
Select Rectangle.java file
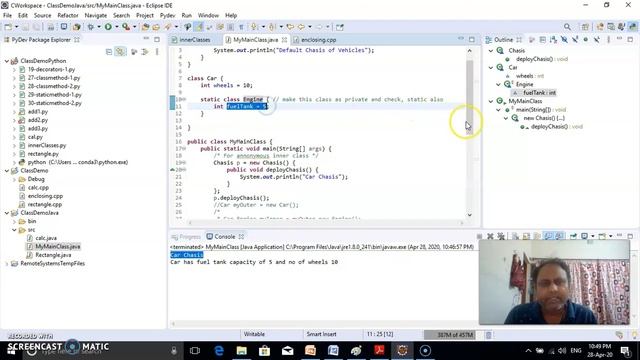pos(53,255)
